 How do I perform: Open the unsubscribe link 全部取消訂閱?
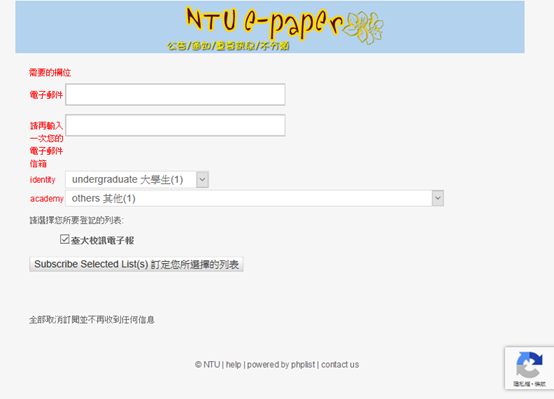click(x=92, y=320)
